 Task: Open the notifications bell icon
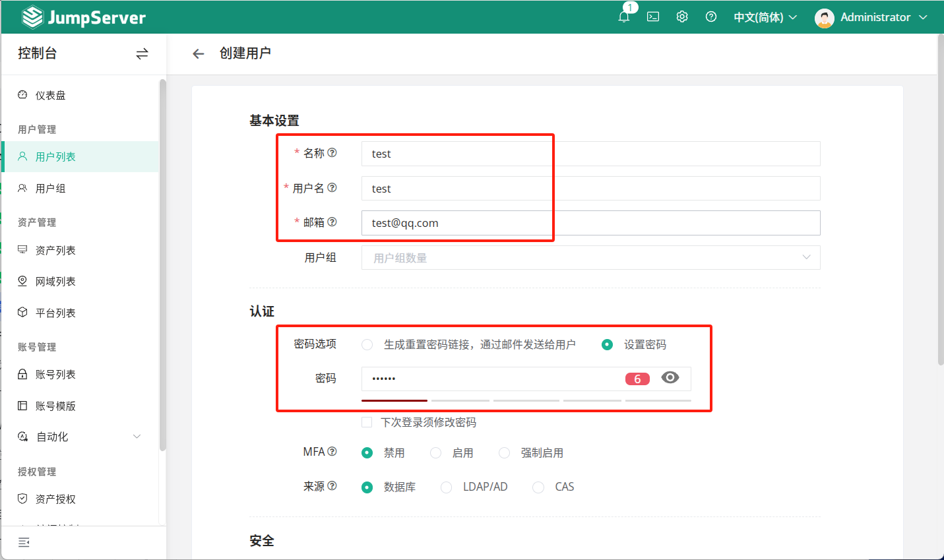click(x=623, y=17)
